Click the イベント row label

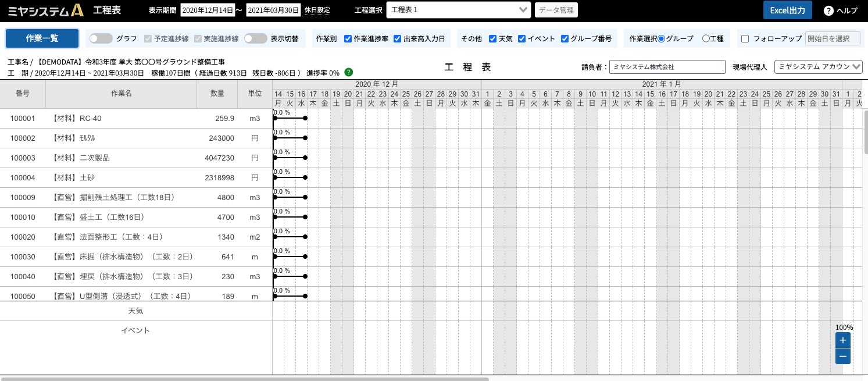135,330
